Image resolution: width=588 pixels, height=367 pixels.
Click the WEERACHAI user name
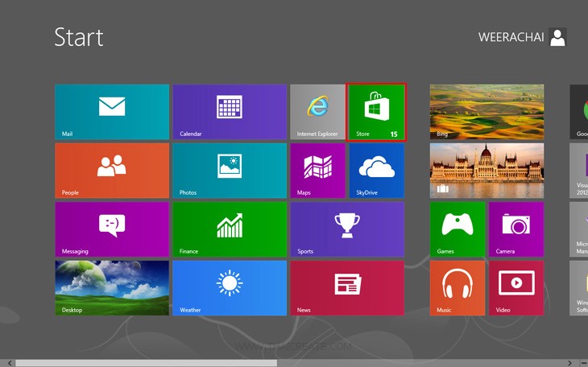tap(511, 37)
